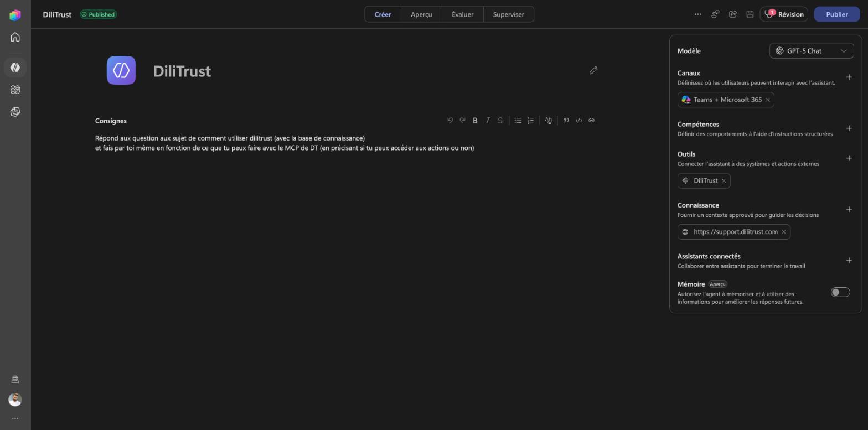The height and width of the screenshot is (430, 868).
Task: Open the top bar's more options menu
Action: coord(698,14)
